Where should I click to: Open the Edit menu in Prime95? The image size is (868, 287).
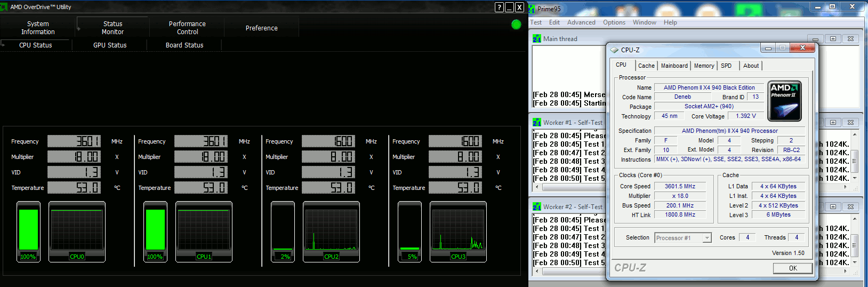coord(554,22)
